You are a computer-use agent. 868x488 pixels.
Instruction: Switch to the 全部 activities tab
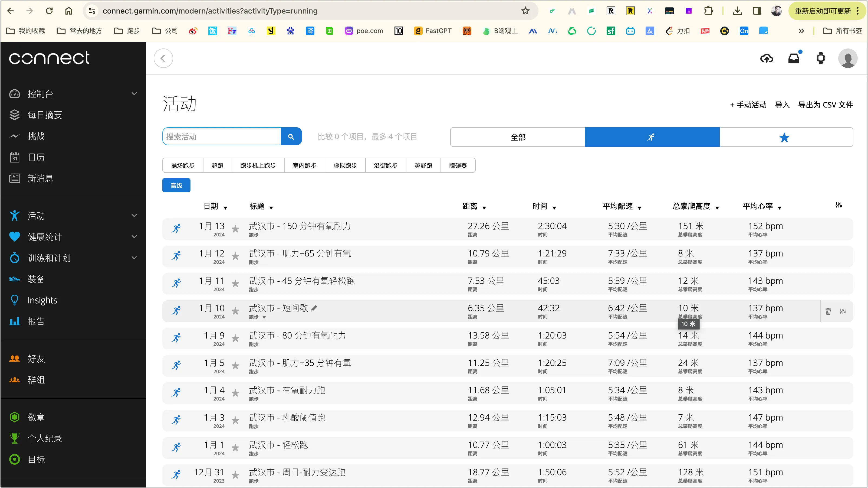[x=518, y=137]
